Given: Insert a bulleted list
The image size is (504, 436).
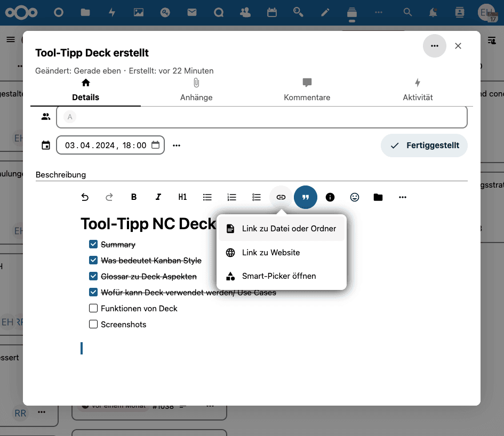Looking at the screenshot, I should [207, 197].
